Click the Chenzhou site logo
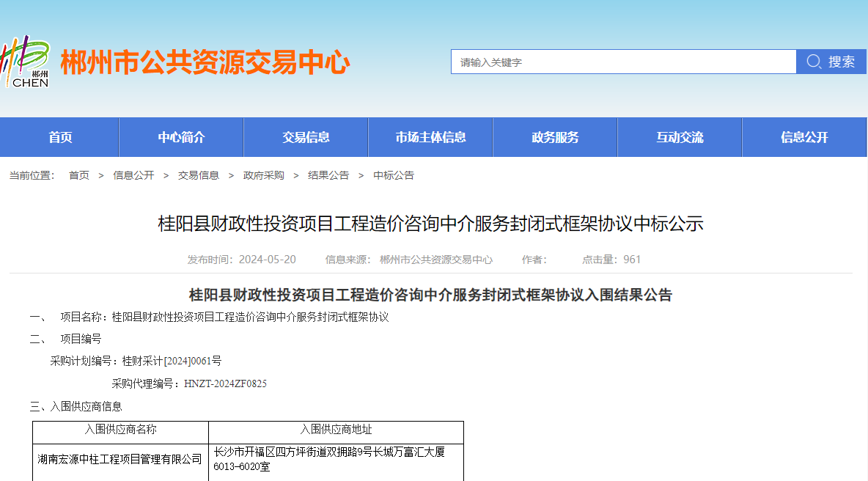Screen dimensions: 868x481 tap(25, 62)
